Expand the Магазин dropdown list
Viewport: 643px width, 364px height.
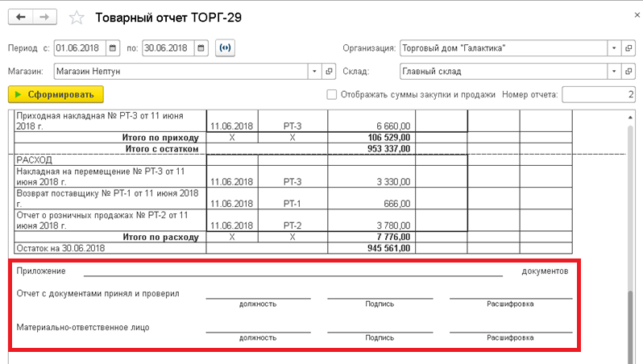[314, 72]
